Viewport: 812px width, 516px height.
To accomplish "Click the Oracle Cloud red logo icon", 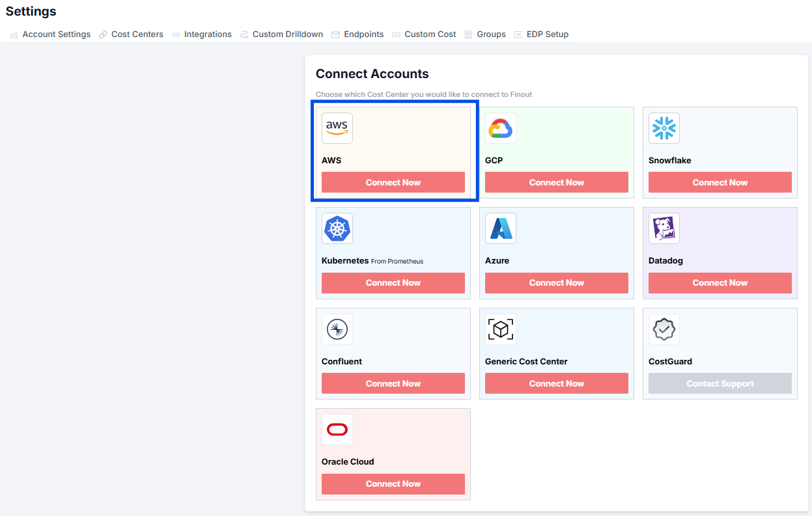I will 337,429.
